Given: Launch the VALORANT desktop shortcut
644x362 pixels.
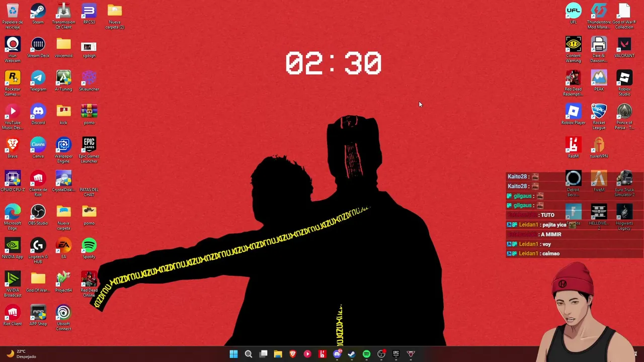Looking at the screenshot, I should pos(624,47).
